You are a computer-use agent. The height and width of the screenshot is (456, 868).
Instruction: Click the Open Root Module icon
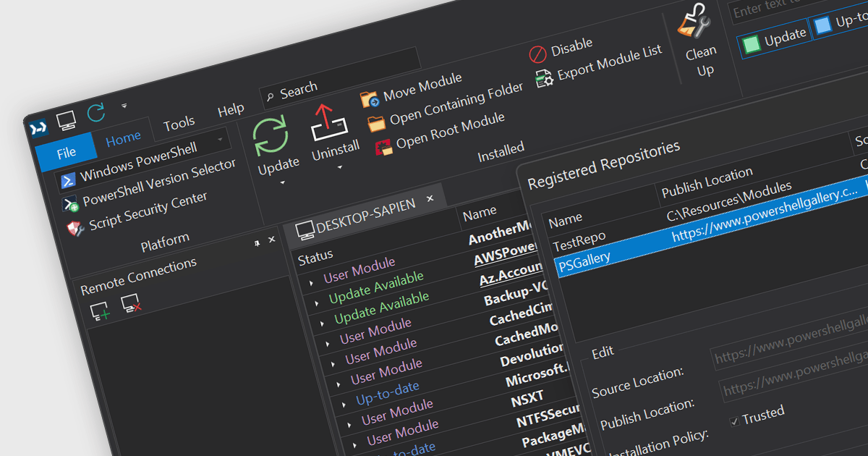click(x=383, y=147)
